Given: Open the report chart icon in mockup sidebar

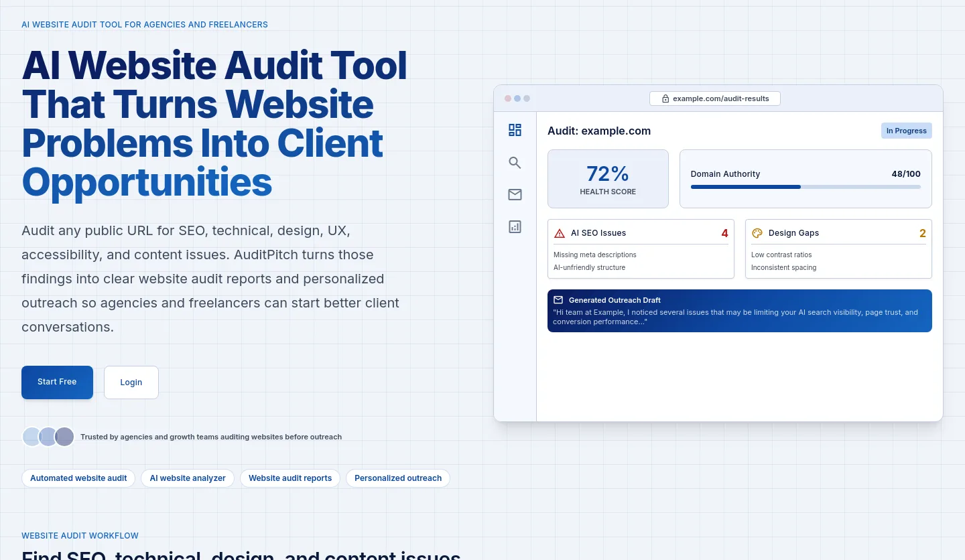Looking at the screenshot, I should coord(515,226).
